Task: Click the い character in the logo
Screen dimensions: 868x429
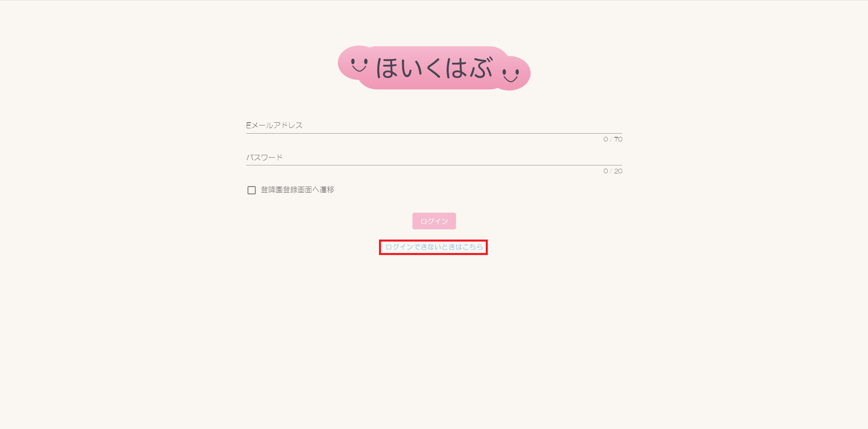Action: coord(412,68)
